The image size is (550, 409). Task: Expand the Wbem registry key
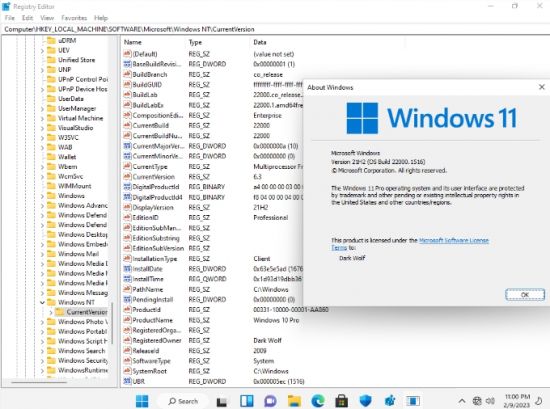[42, 167]
